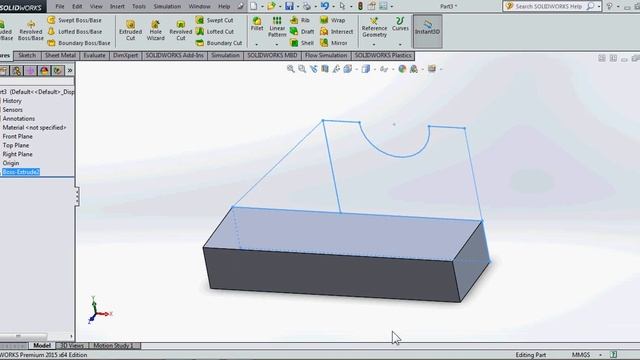Open the View menu
This screenshot has height=360, width=640.
pos(96,6)
